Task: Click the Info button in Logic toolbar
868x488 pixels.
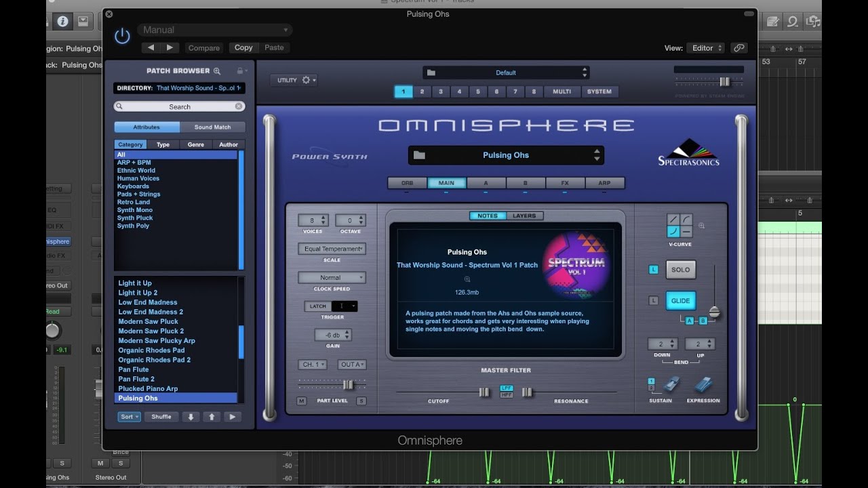Action: [62, 21]
